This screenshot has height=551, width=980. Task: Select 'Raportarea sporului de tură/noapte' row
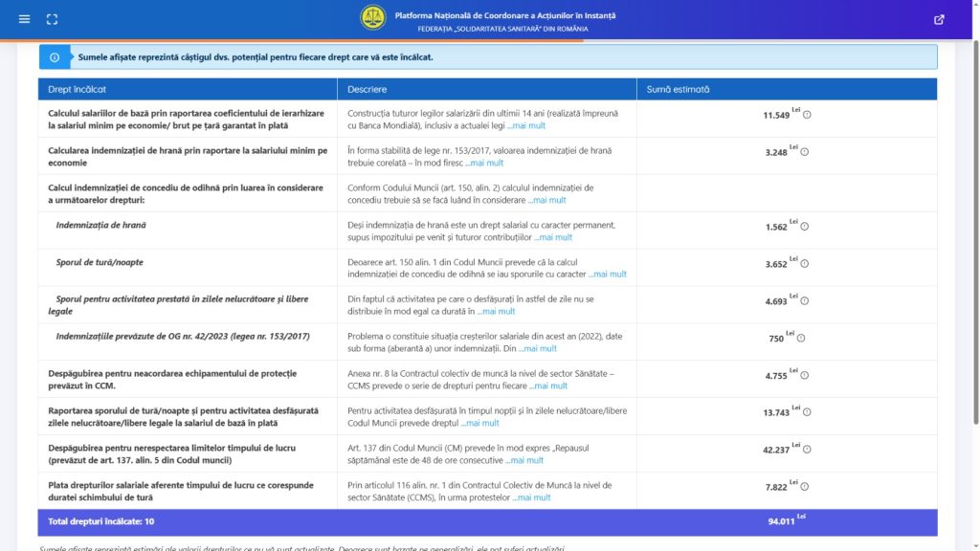pos(183,417)
